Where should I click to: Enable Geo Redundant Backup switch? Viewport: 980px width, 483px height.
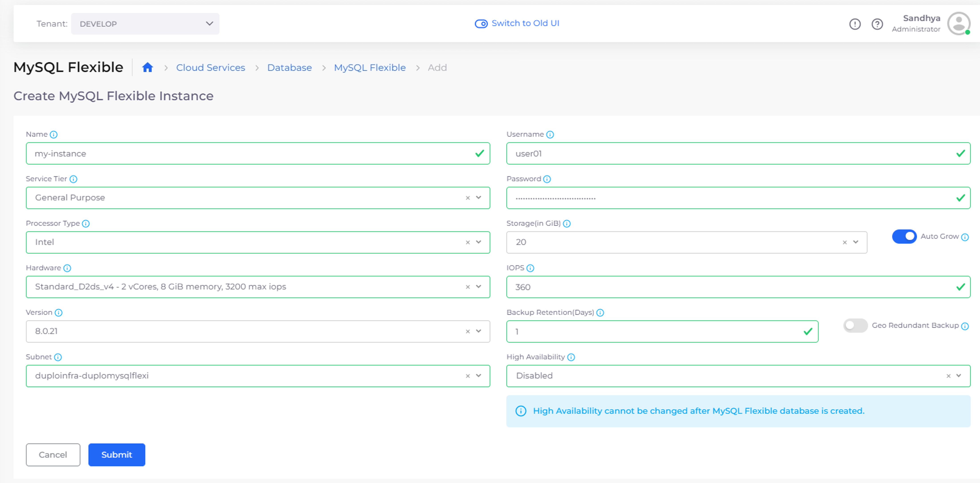tap(855, 325)
